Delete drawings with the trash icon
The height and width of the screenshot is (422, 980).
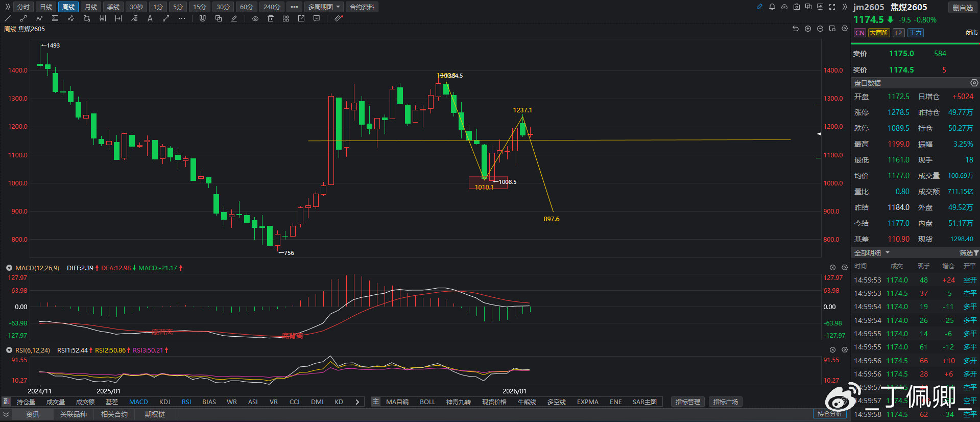[271, 18]
